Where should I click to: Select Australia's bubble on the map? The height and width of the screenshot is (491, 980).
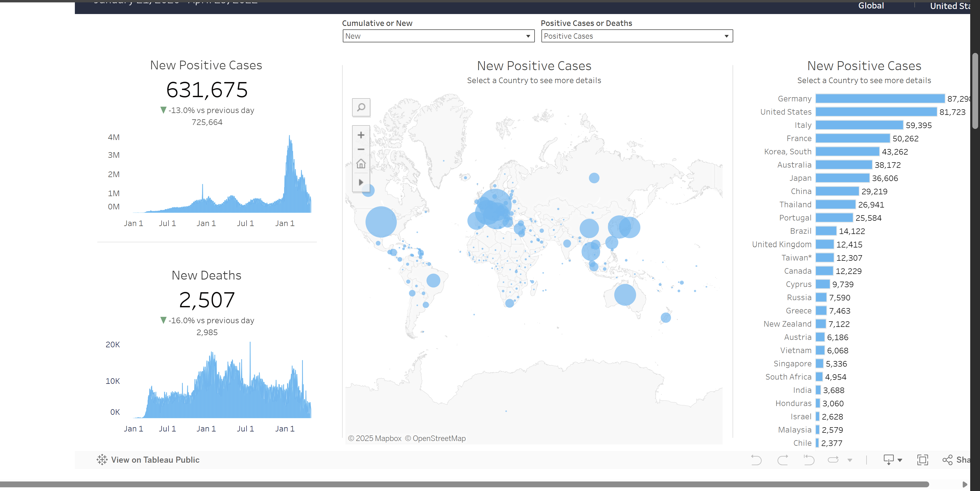[625, 295]
